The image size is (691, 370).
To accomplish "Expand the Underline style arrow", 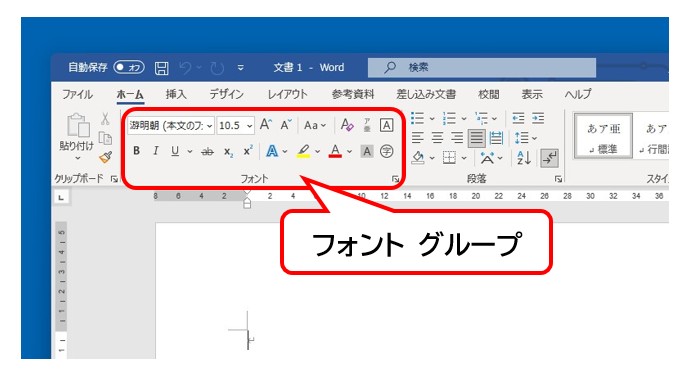I will click(x=190, y=152).
